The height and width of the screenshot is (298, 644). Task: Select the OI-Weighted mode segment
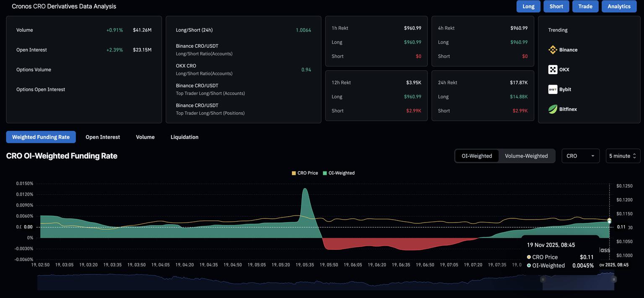point(477,155)
